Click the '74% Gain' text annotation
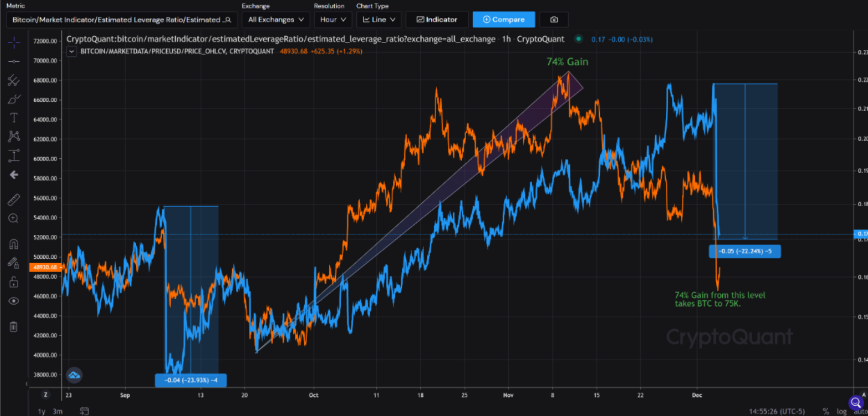Viewport: 868px width, 416px height. click(567, 62)
